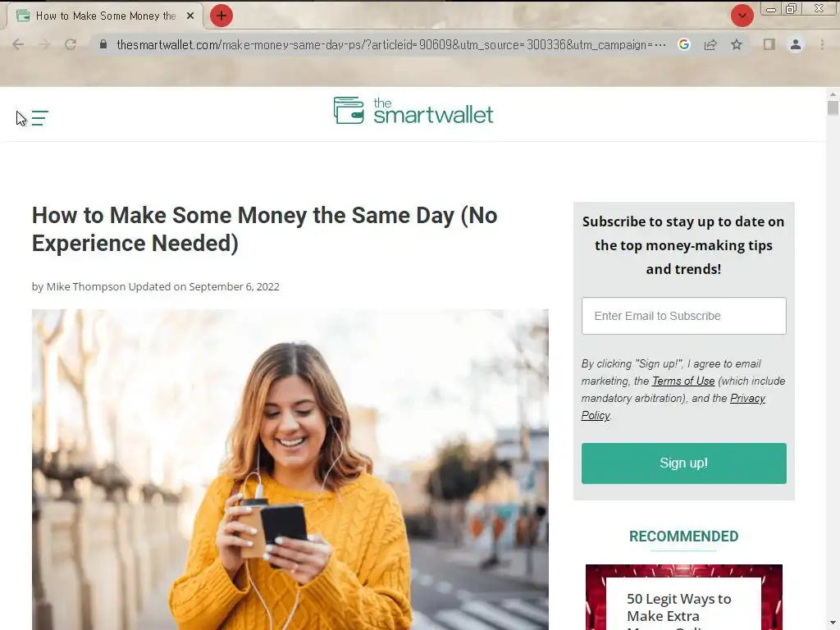Open the hamburger menu icon
This screenshot has height=630, width=840.
click(39, 118)
